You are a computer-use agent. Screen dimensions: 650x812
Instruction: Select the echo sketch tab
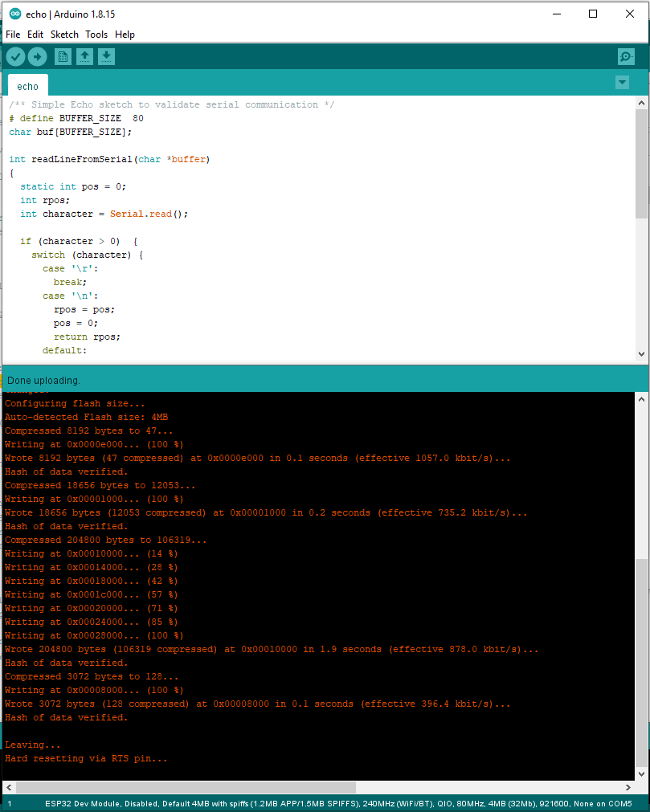click(x=28, y=86)
